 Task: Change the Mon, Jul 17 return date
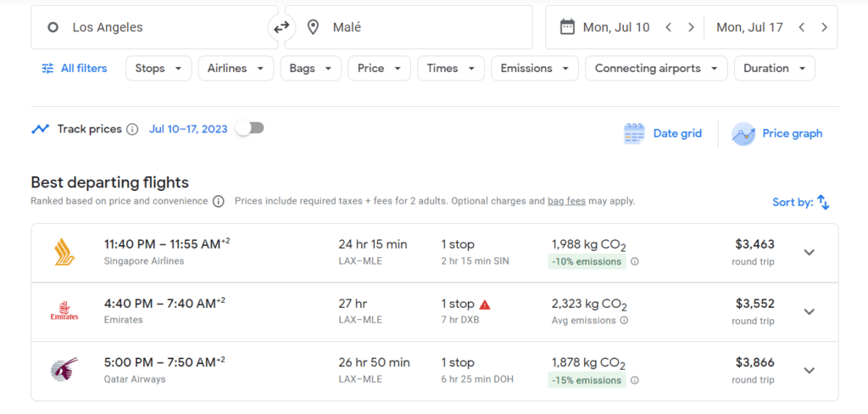749,27
